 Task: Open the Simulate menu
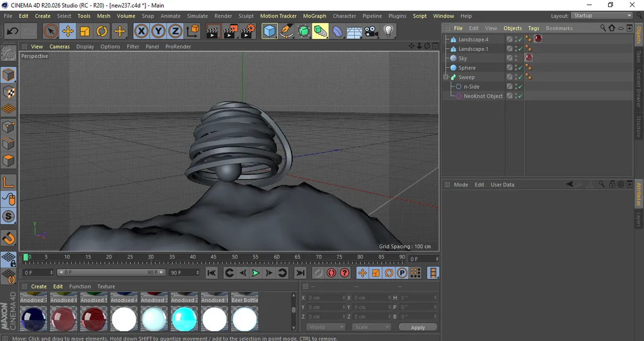pyautogui.click(x=197, y=16)
